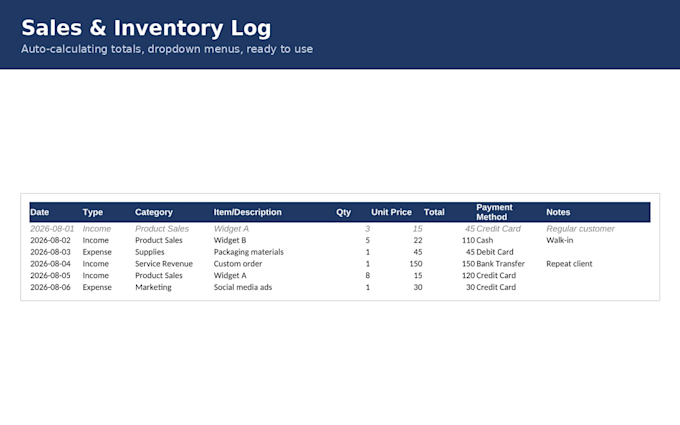Select the "Date" column header

click(x=39, y=212)
